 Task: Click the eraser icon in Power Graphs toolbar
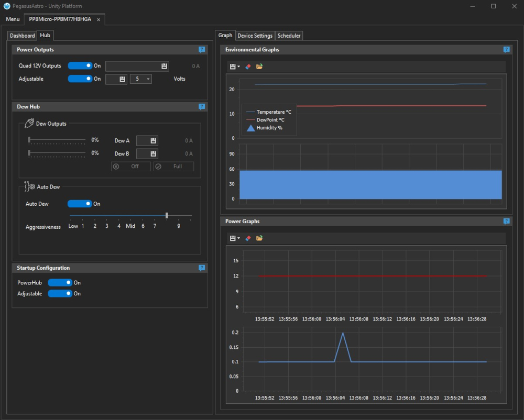[248, 238]
